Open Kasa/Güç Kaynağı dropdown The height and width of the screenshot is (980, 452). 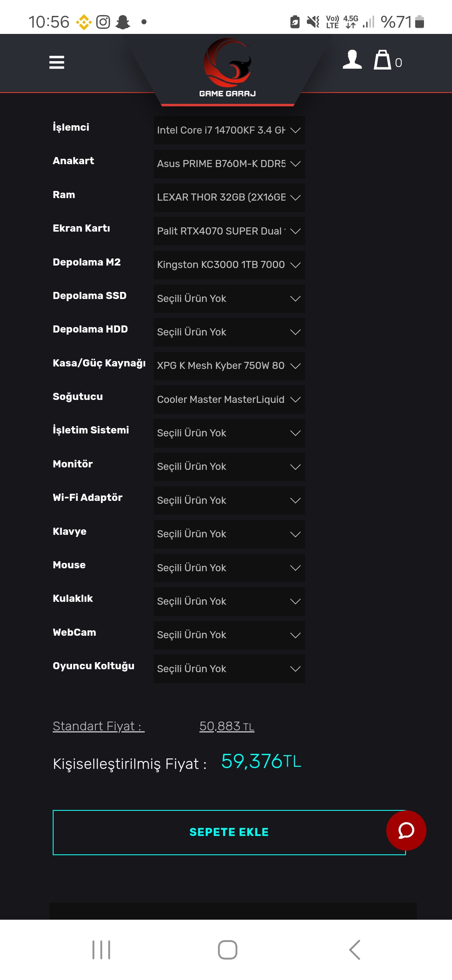click(229, 366)
